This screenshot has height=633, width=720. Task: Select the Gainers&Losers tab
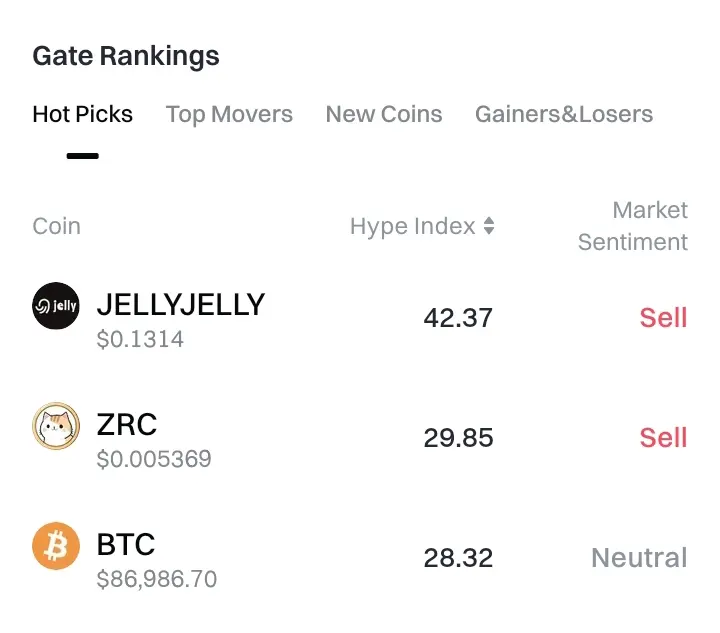[564, 114]
